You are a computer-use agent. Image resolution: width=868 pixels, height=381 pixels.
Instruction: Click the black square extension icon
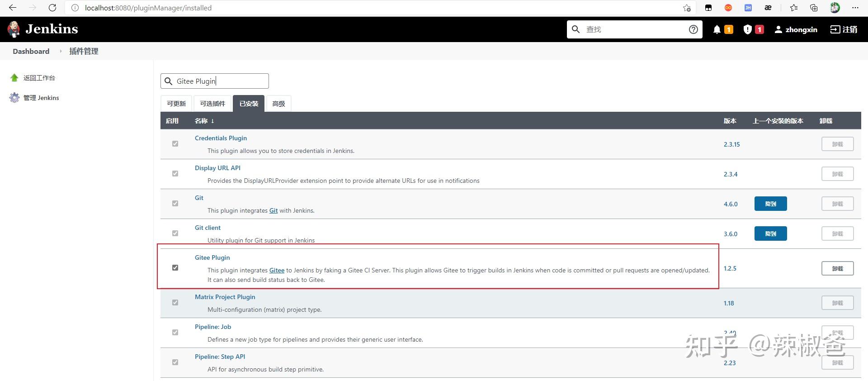tap(708, 8)
